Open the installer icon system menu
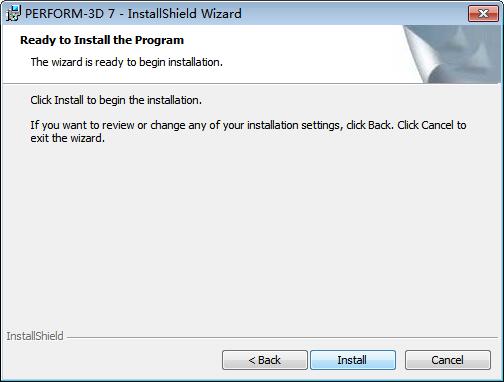Viewport: 504px width, 382px height. click(13, 14)
